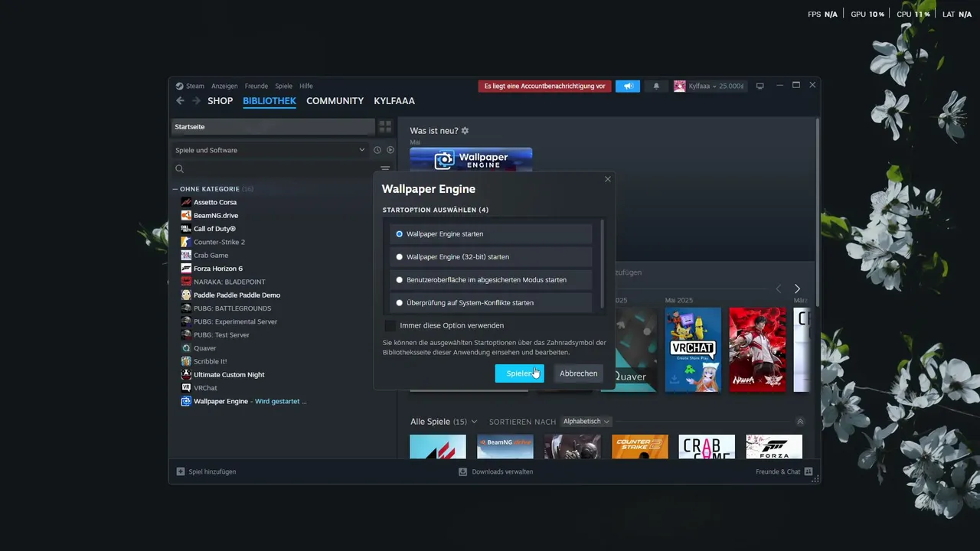Open the Spiele menu
The width and height of the screenshot is (980, 551).
click(x=284, y=86)
